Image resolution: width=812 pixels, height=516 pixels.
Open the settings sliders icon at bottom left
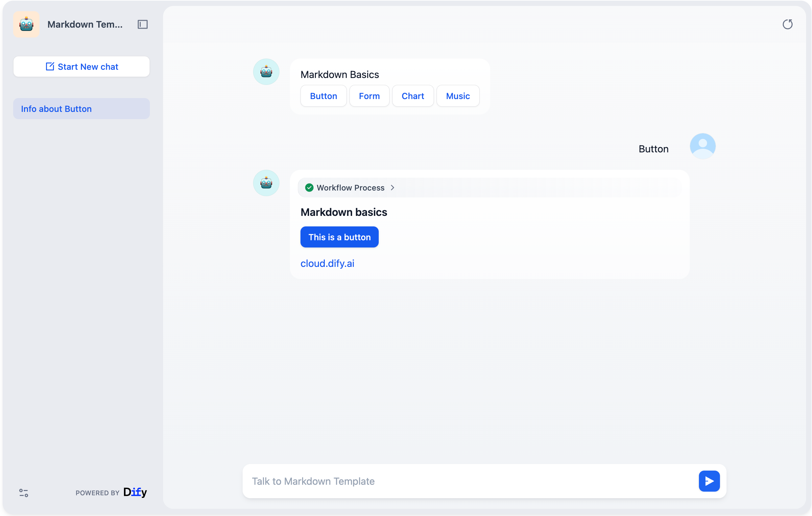pyautogui.click(x=24, y=493)
